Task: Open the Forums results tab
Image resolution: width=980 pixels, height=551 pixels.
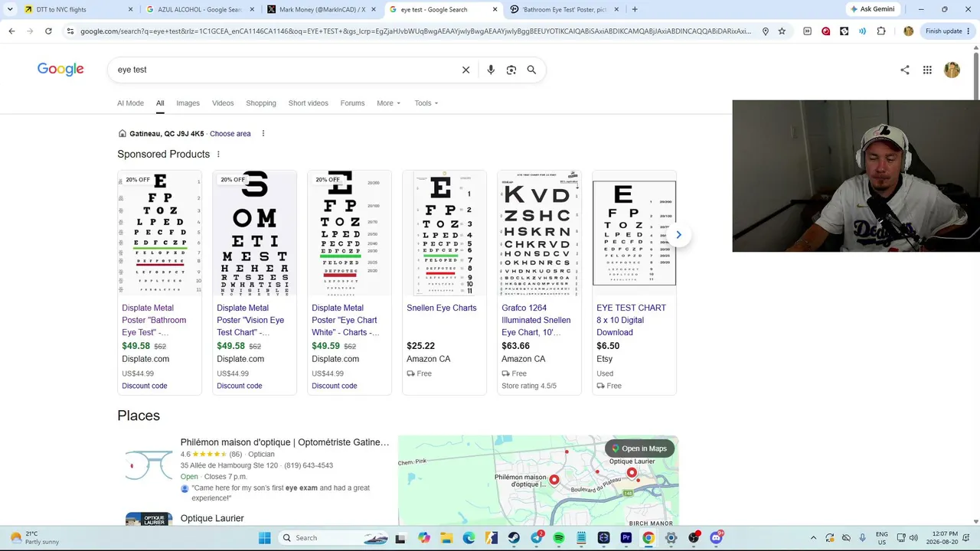Action: [x=352, y=103]
